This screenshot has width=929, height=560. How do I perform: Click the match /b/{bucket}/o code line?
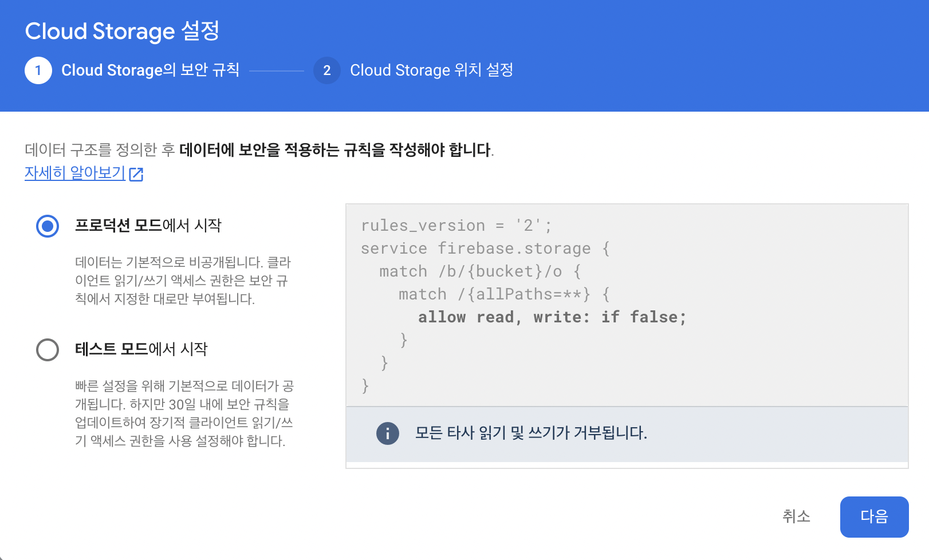tap(481, 271)
